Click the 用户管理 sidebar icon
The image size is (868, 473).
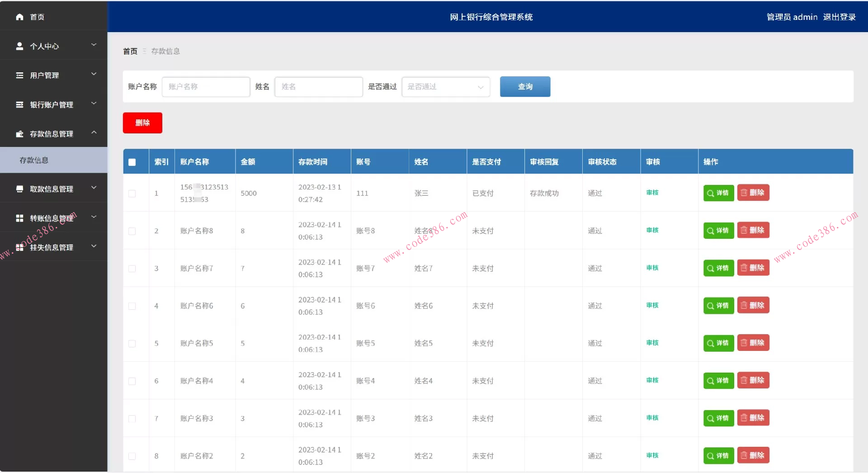click(19, 75)
